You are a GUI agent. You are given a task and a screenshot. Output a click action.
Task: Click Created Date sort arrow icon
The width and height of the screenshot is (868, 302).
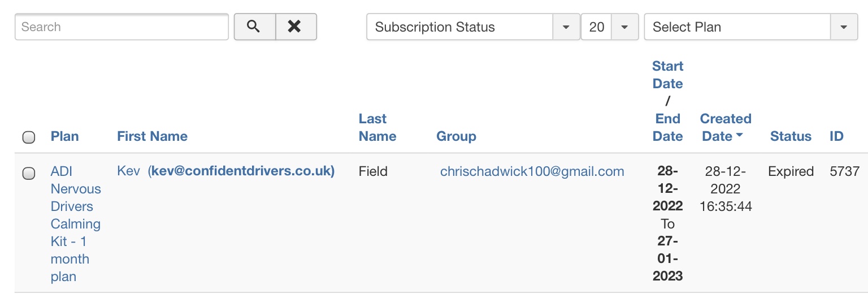(739, 136)
